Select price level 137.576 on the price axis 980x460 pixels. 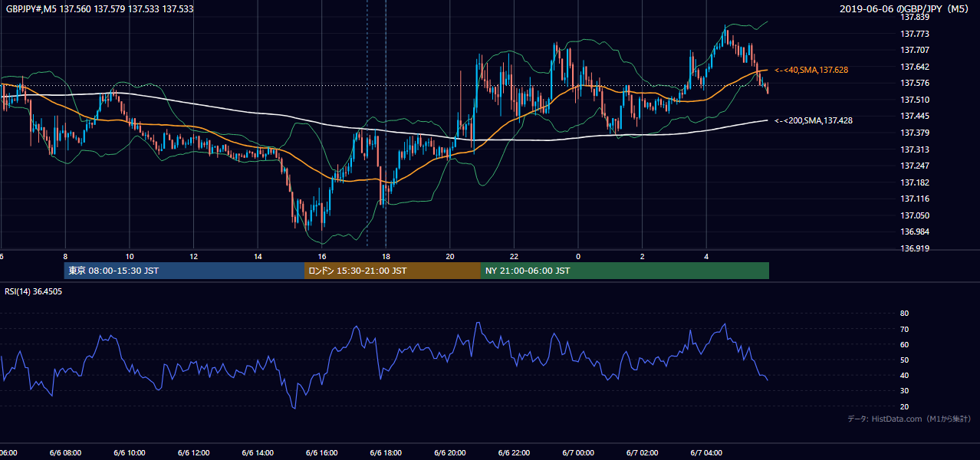click(914, 83)
